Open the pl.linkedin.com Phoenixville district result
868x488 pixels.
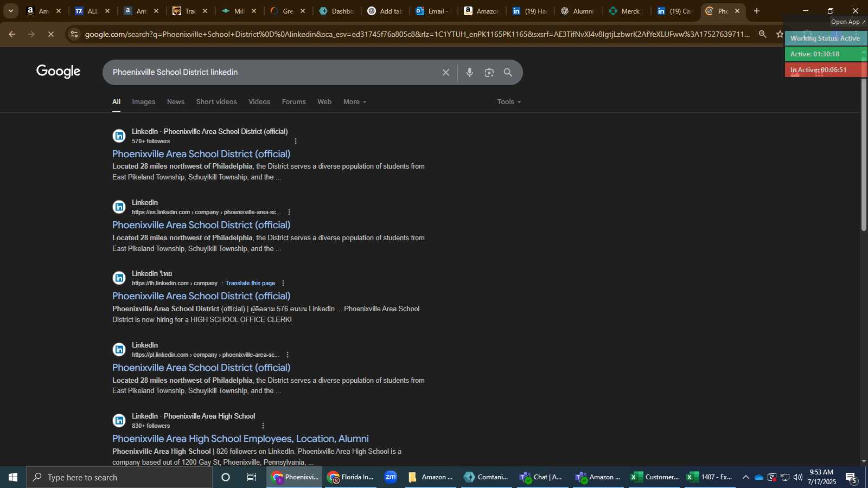[x=201, y=368]
